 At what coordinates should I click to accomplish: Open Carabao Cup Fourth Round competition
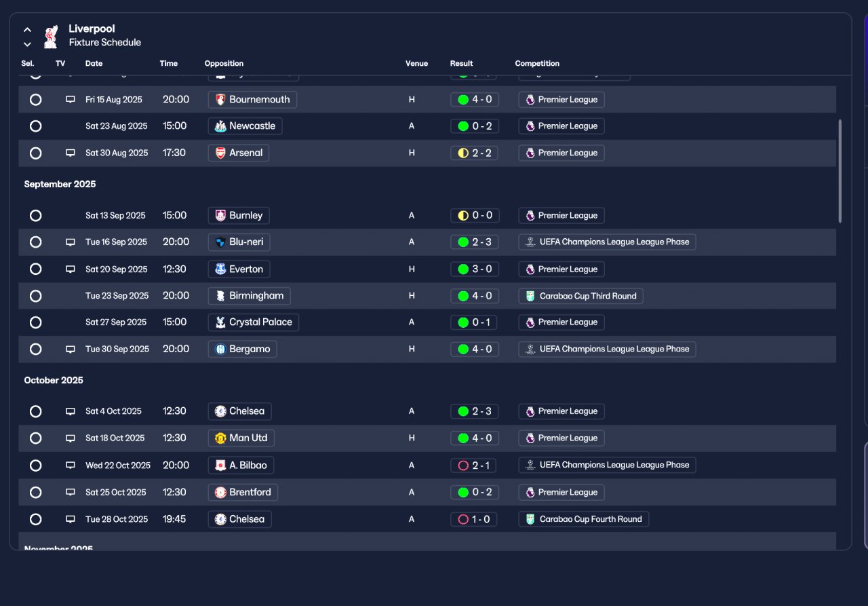(583, 519)
